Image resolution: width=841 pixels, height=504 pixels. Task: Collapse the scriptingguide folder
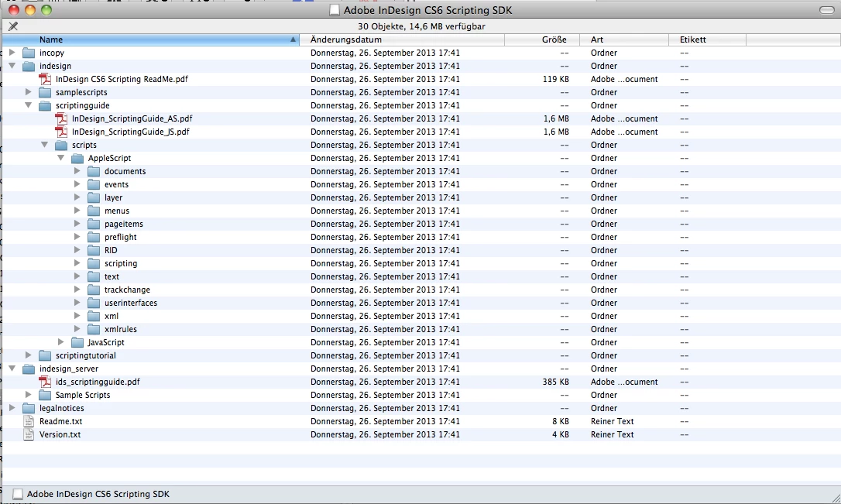click(29, 105)
